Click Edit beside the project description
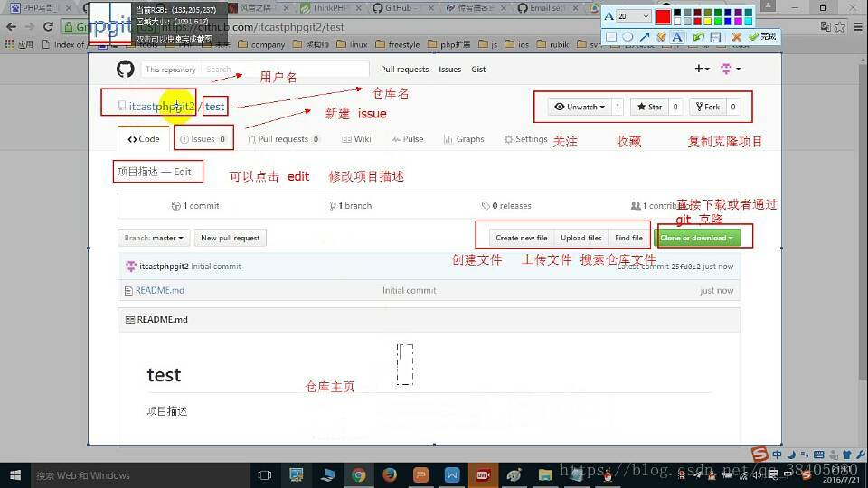Viewport: 868px width, 488px height. 182,172
